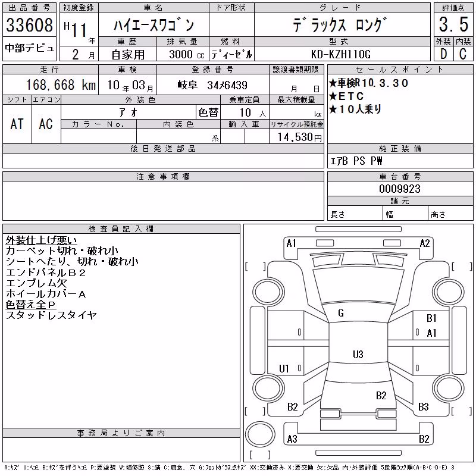This screenshot has width=476, height=476.
Task: Select the 中部デビュー label
Action: pos(29,48)
